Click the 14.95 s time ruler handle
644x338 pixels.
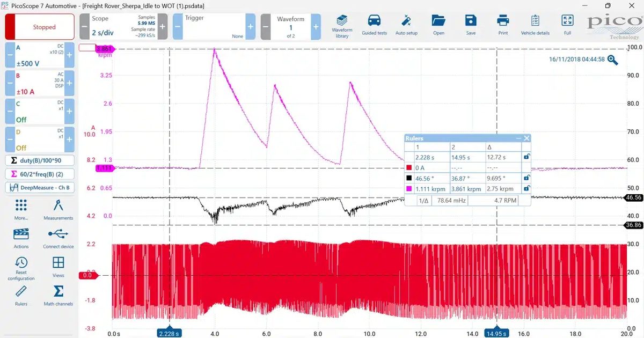(496, 333)
